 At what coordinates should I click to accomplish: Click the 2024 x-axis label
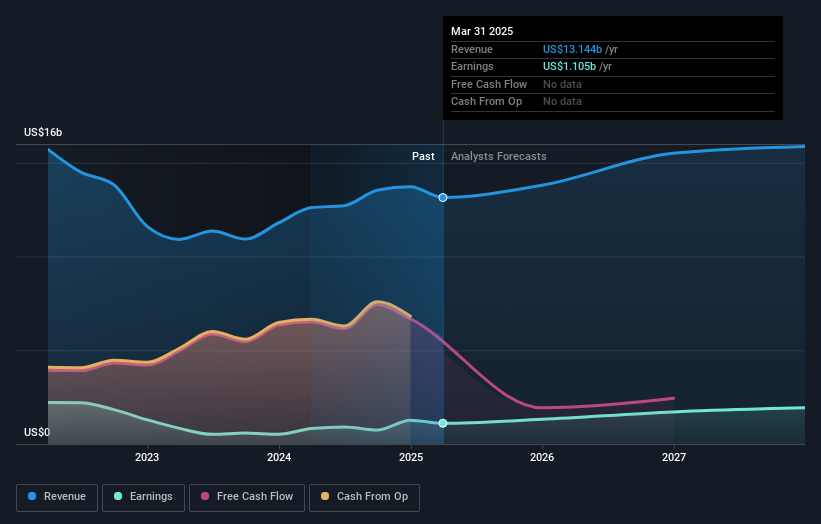[x=279, y=457]
